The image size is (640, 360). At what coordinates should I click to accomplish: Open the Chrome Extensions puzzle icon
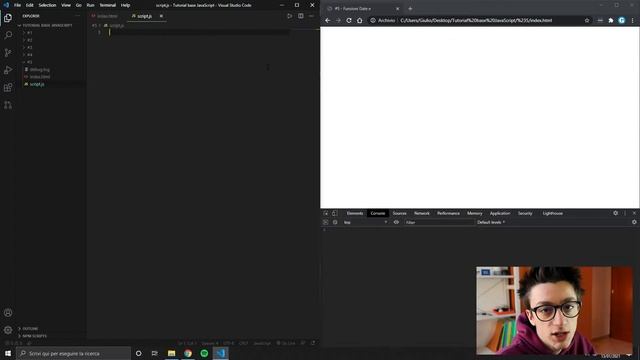click(611, 20)
